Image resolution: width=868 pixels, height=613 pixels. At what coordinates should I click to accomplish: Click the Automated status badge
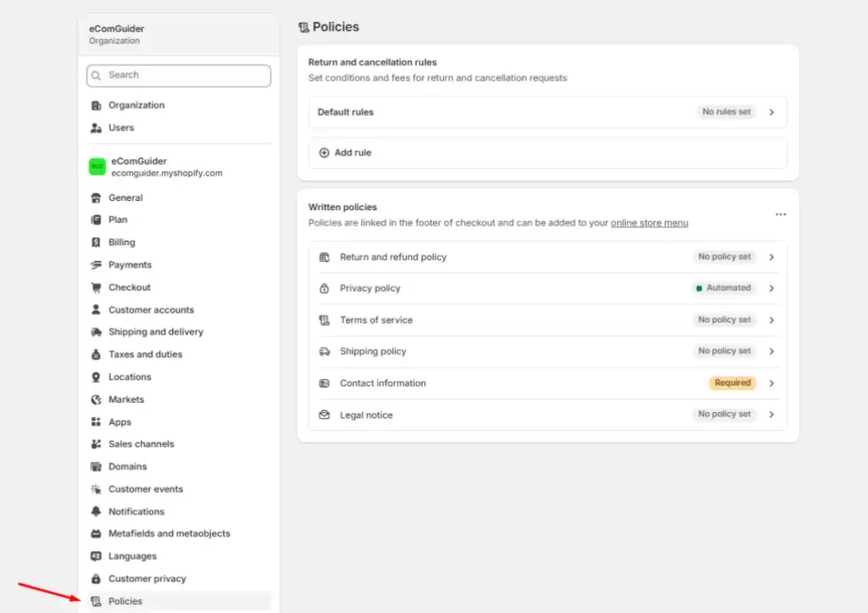click(724, 288)
